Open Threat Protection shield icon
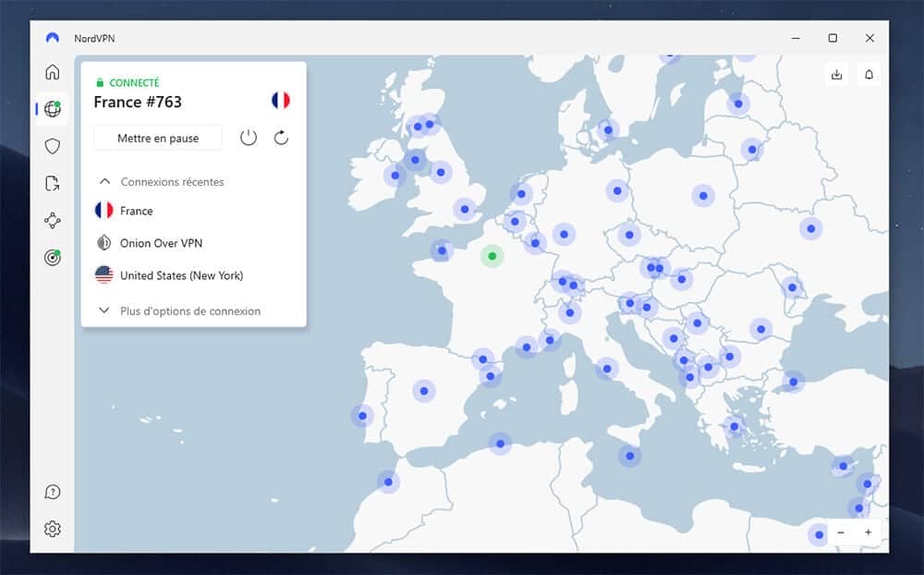924x575 pixels. (53, 146)
